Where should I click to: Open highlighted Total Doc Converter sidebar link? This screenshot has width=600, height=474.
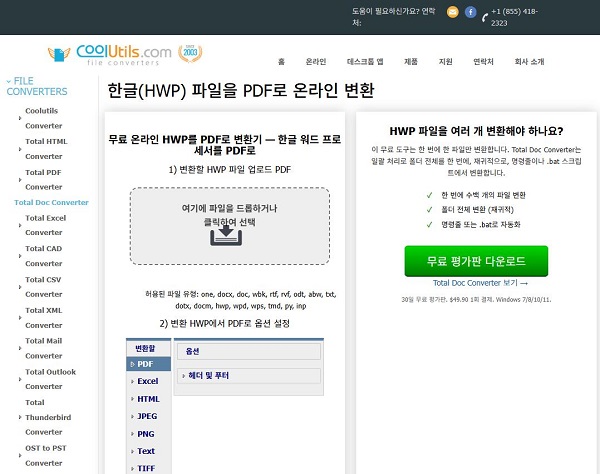click(x=51, y=202)
